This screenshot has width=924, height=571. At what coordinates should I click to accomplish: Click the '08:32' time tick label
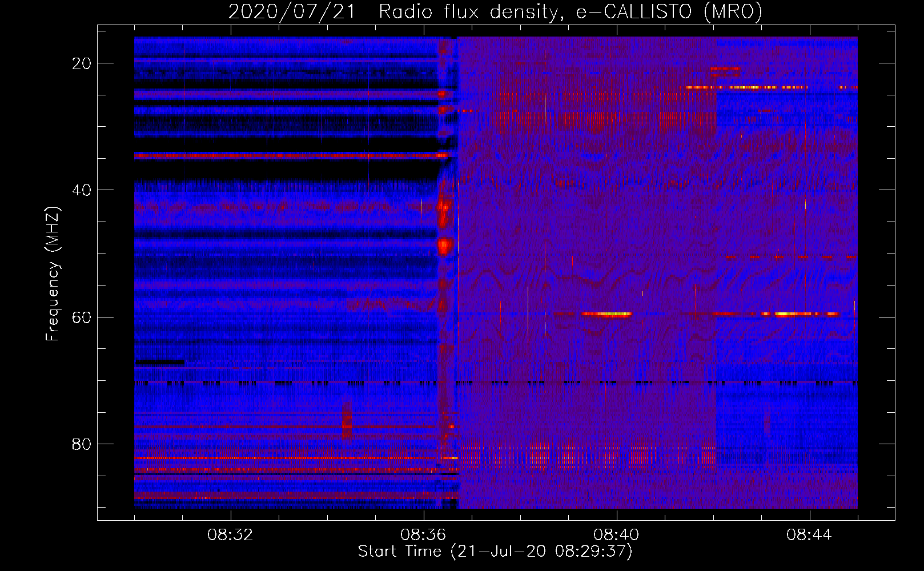pyautogui.click(x=230, y=535)
